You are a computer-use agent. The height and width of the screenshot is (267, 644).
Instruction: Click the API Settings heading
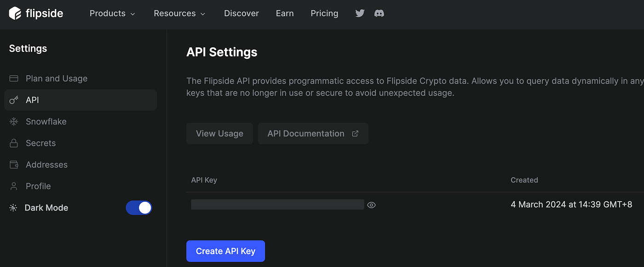point(222,52)
